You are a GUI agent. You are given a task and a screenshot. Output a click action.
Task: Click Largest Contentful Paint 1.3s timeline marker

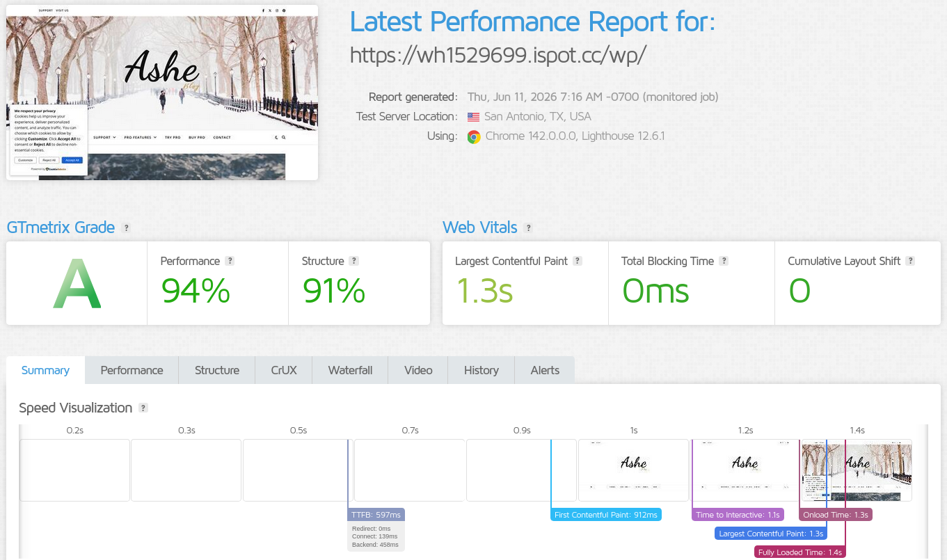click(x=771, y=534)
